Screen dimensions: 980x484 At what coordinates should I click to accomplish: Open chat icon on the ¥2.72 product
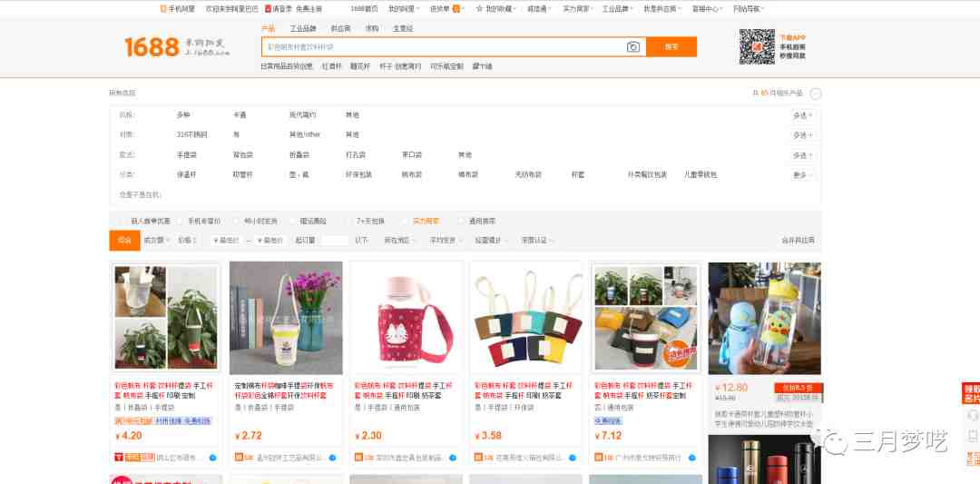332,458
